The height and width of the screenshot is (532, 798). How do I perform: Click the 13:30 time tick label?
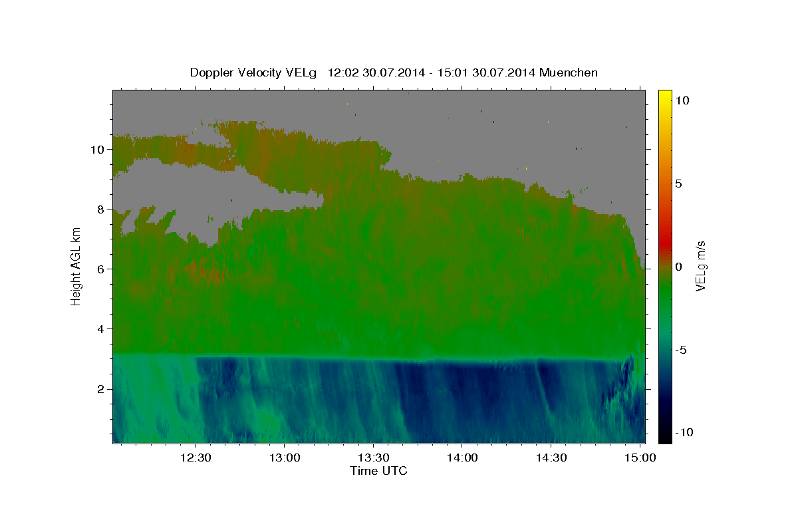point(373,458)
